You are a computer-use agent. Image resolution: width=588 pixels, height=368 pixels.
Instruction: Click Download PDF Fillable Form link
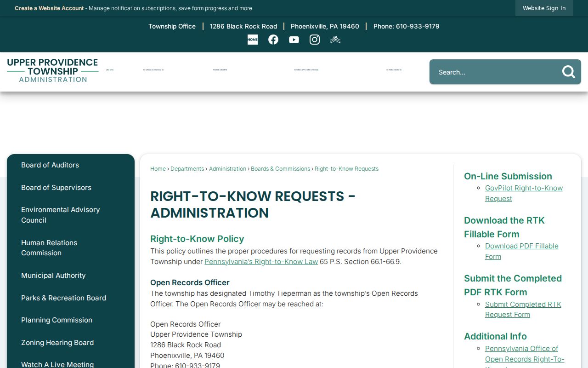pos(522,251)
